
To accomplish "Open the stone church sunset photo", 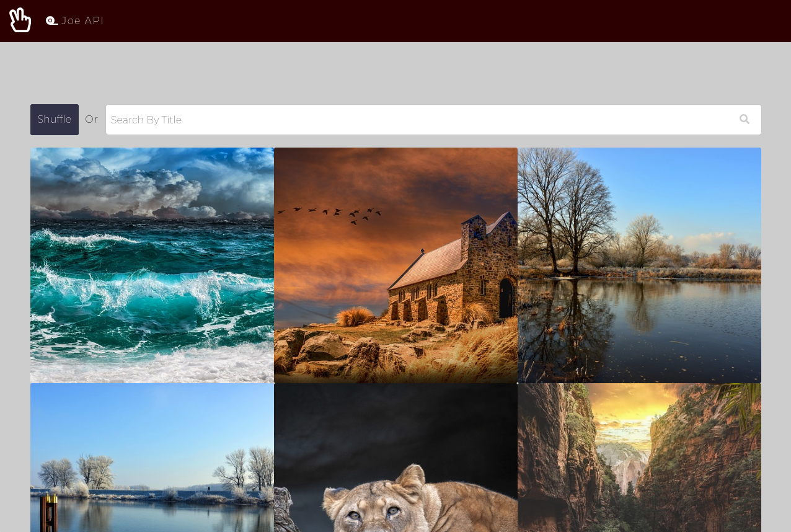I will [395, 265].
